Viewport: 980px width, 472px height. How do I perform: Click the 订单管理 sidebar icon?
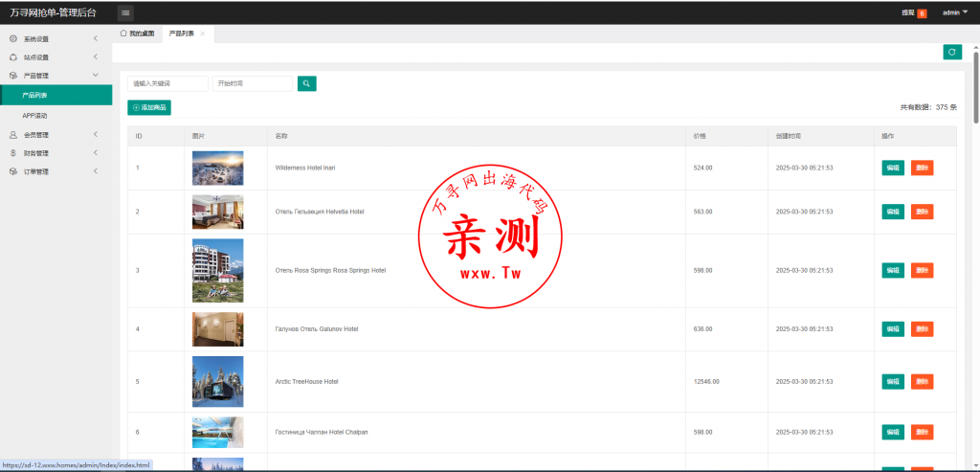click(13, 172)
